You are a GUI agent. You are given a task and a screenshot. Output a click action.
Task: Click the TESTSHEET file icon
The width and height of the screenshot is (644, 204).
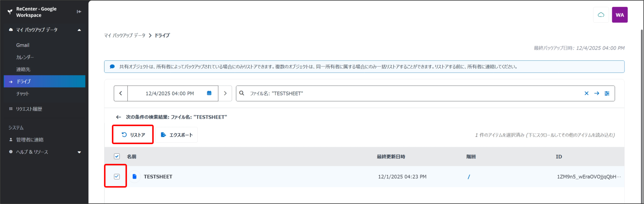(x=135, y=177)
